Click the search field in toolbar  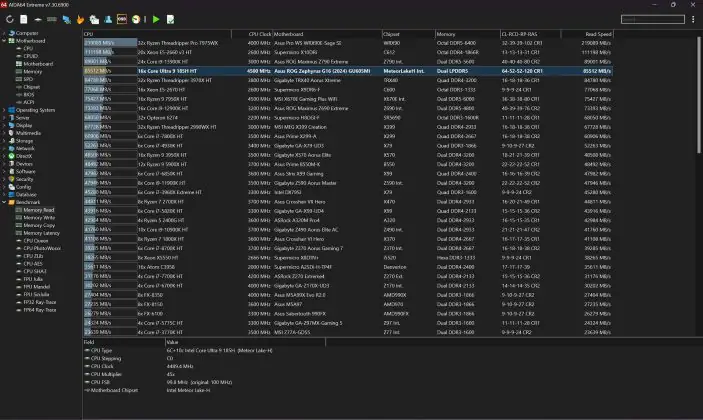(x=653, y=19)
